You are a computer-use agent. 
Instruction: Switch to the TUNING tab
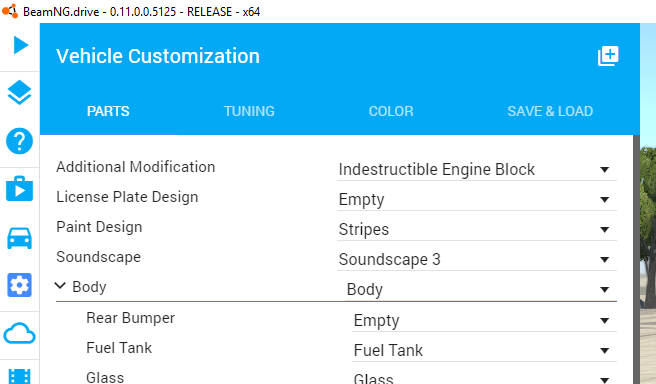(249, 111)
